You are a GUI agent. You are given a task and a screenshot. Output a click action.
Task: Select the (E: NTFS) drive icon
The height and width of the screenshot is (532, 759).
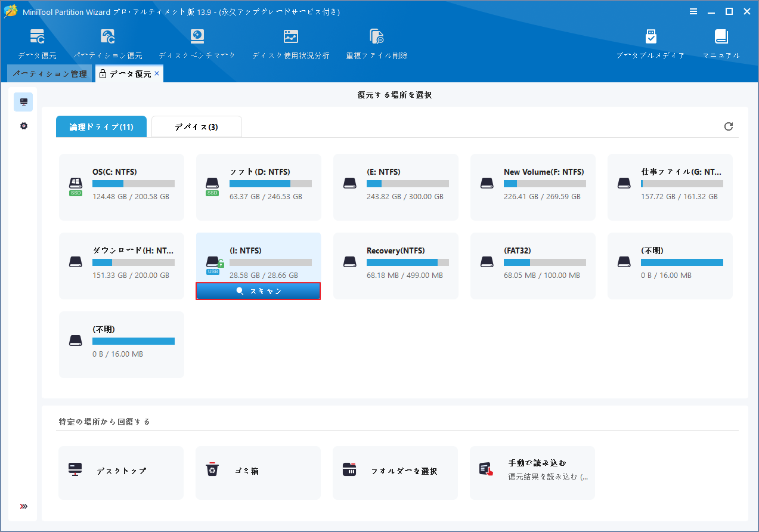350,183
